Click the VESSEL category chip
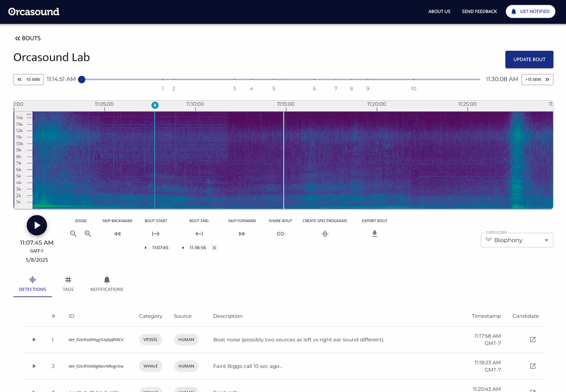Viewport: 566px width, 392px height. 150,340
